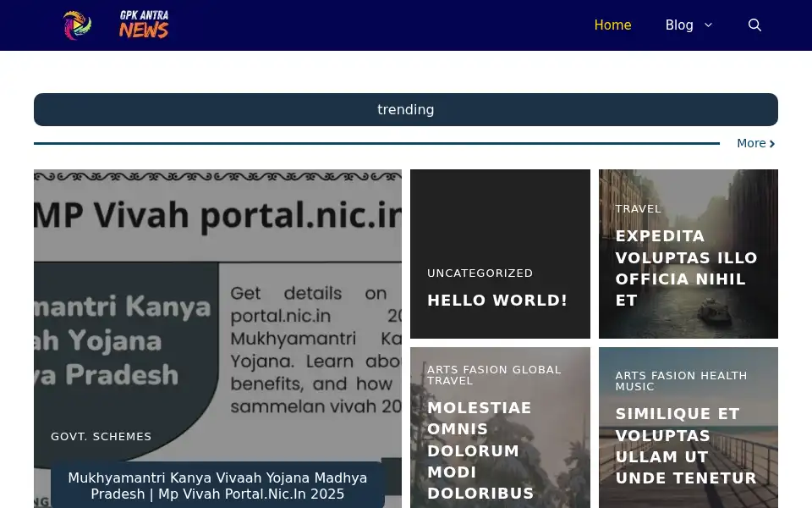This screenshot has height=508, width=812.
Task: Click the colorful site logo icon
Action: 77,25
